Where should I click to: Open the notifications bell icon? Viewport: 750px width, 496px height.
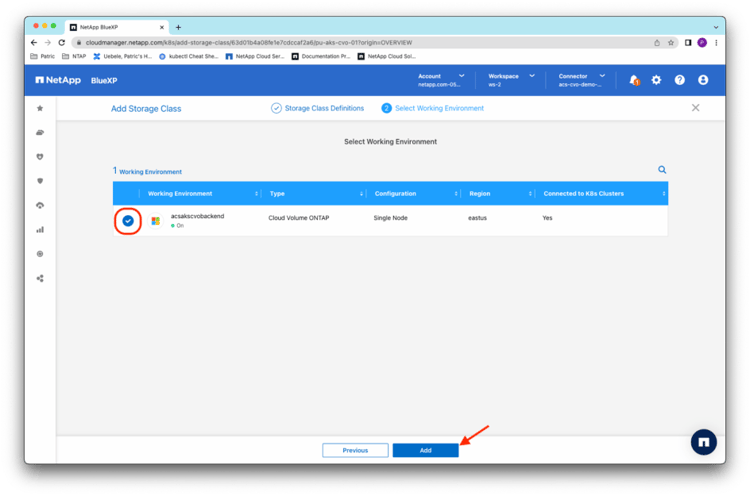[633, 80]
